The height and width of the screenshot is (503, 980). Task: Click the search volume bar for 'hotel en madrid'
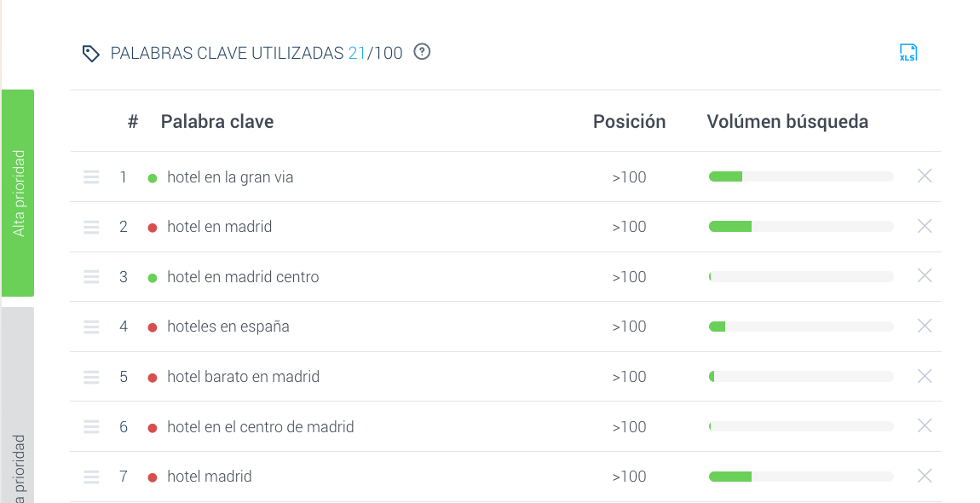[799, 226]
